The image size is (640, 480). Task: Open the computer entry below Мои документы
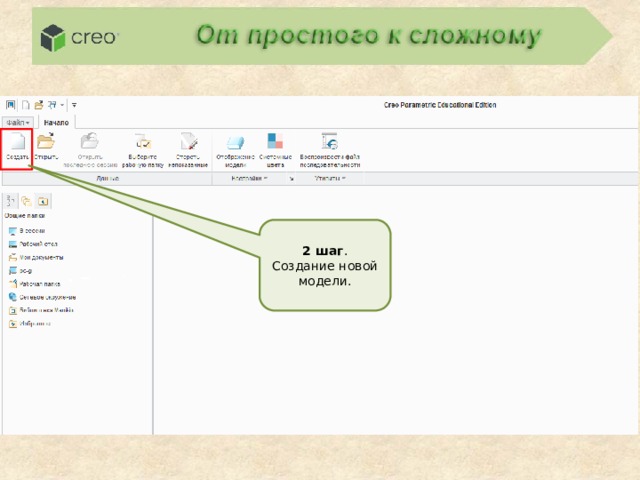coord(20,271)
